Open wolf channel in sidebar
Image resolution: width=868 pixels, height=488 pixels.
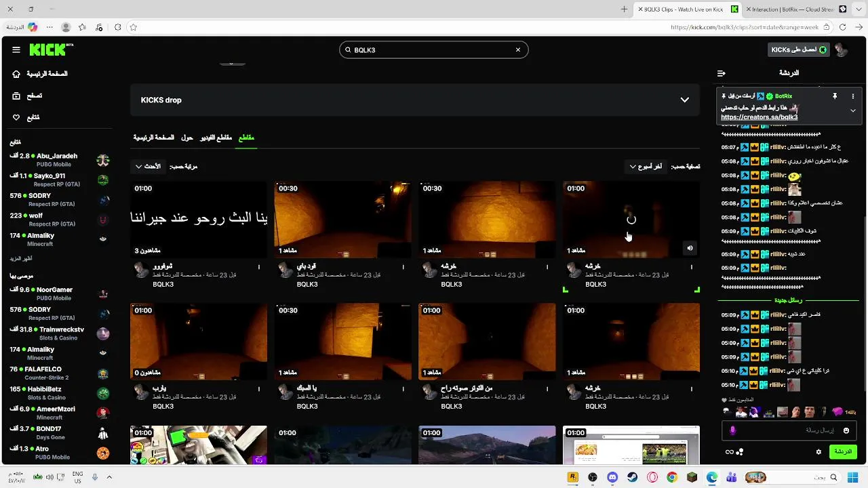60,220
